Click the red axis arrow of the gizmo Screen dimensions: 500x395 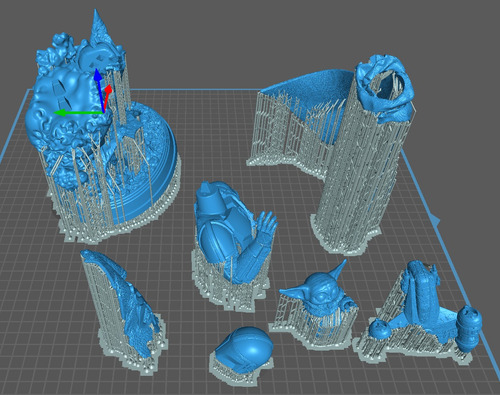click(107, 97)
